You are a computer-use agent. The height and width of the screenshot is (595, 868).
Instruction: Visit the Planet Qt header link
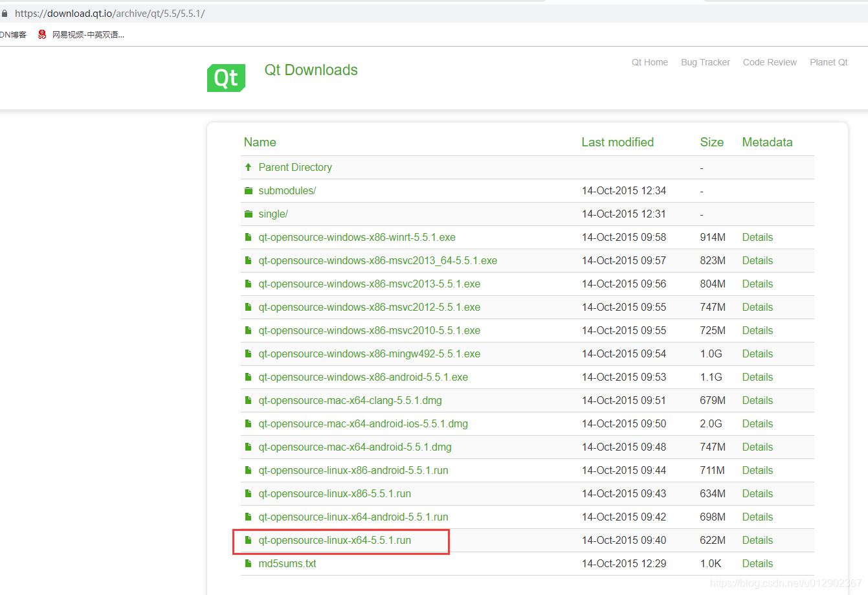(x=829, y=62)
